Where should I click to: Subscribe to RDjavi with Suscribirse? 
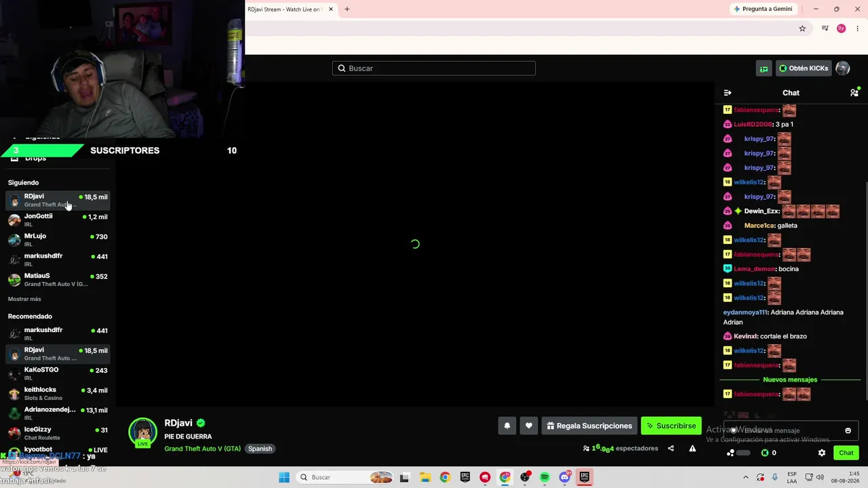click(x=671, y=426)
